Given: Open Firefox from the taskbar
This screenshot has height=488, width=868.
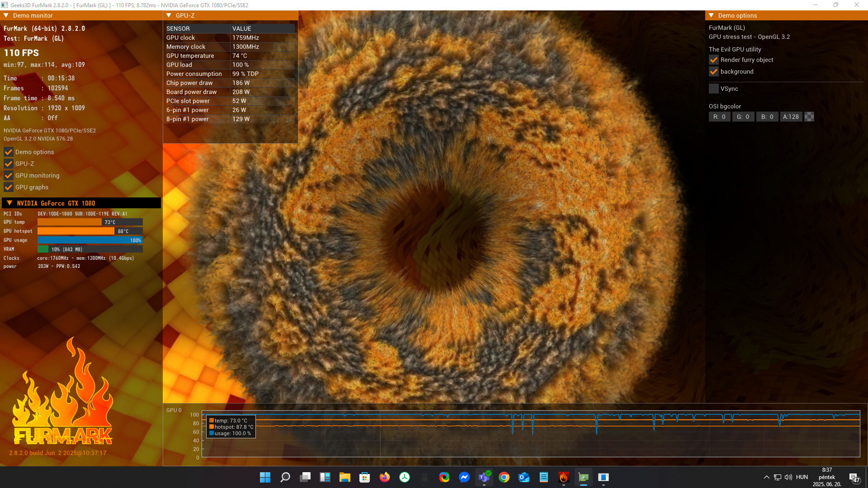Looking at the screenshot, I should pos(385,477).
